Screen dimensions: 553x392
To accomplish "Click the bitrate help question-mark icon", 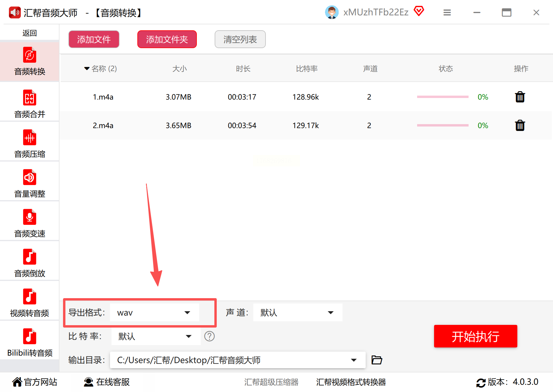I will tap(209, 336).
